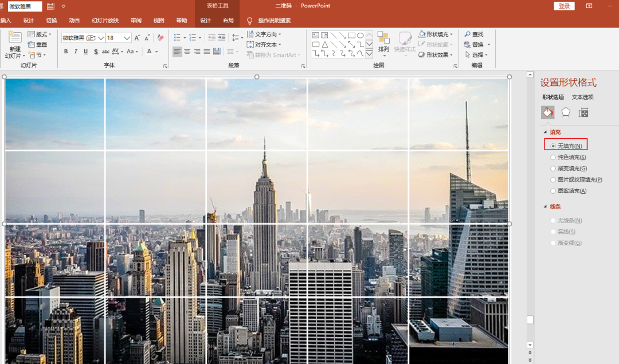Click the 操作说明搜索 search box
This screenshot has width=619, height=364.
click(x=274, y=21)
